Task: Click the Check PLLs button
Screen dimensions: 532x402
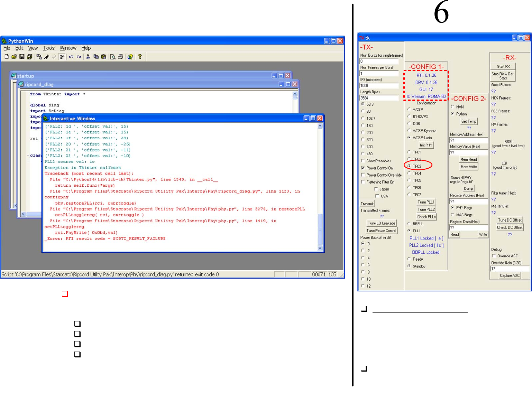Action: click(426, 217)
